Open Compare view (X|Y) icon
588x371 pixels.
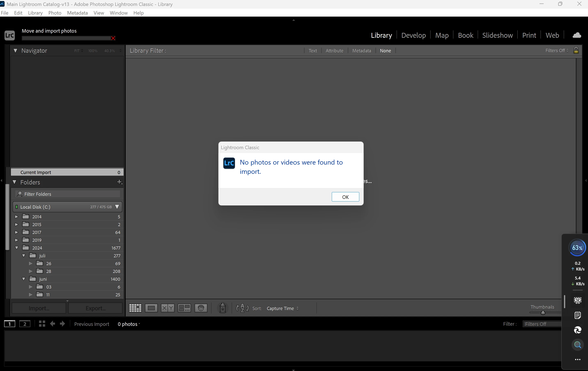click(168, 308)
